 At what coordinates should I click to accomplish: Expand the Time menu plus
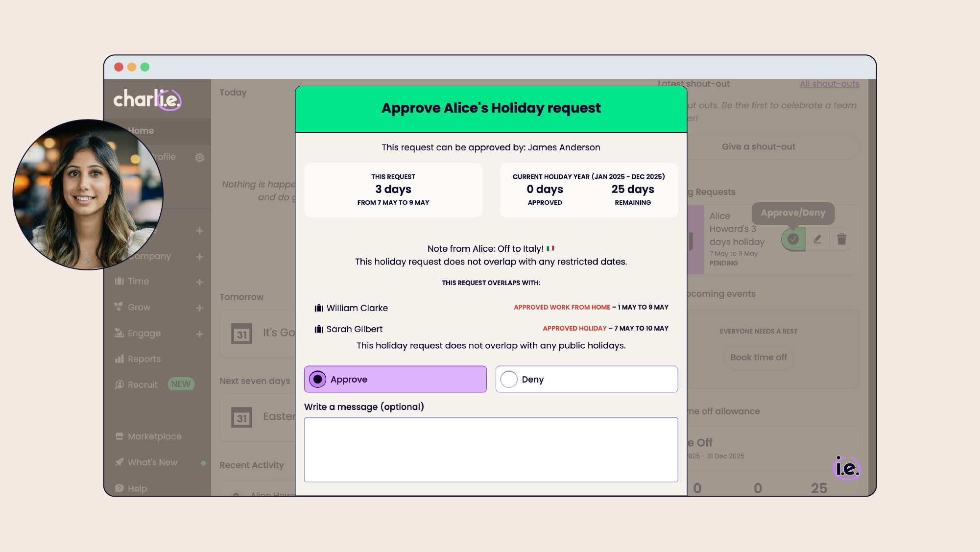(x=199, y=282)
